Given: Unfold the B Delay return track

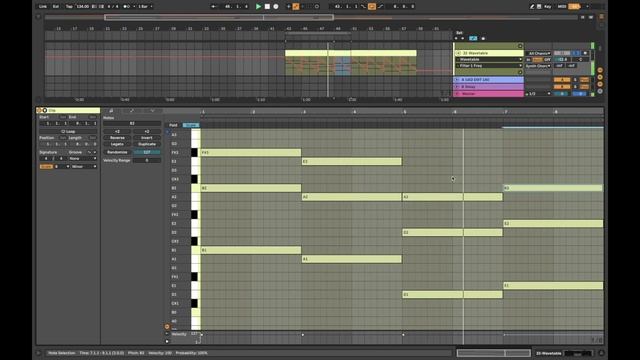Looking at the screenshot, I should (457, 87).
